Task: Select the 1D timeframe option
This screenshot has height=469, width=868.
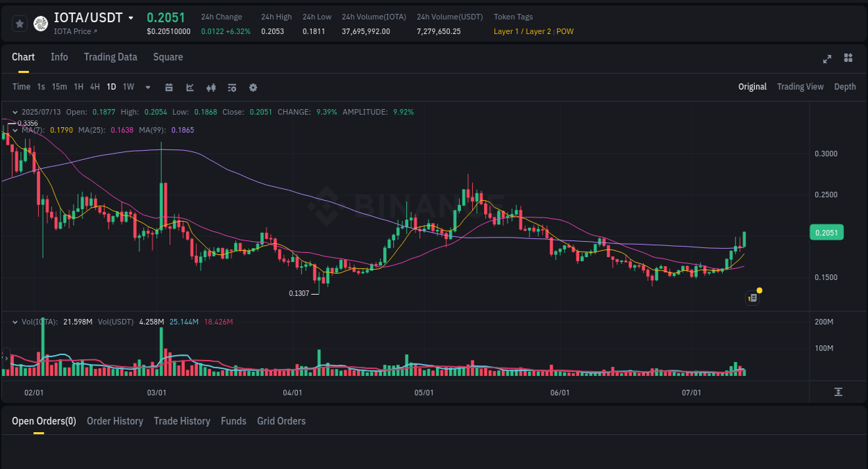Action: (111, 87)
